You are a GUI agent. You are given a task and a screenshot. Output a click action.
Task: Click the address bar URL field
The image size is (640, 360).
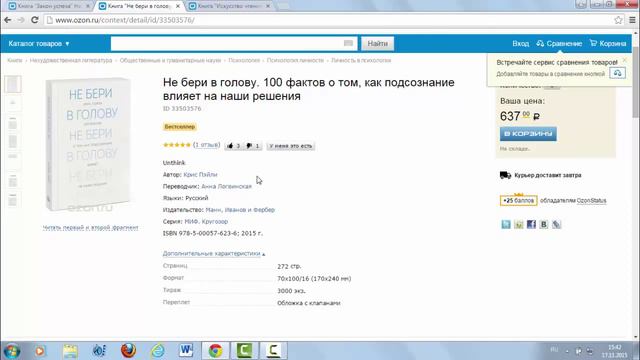tap(327, 20)
